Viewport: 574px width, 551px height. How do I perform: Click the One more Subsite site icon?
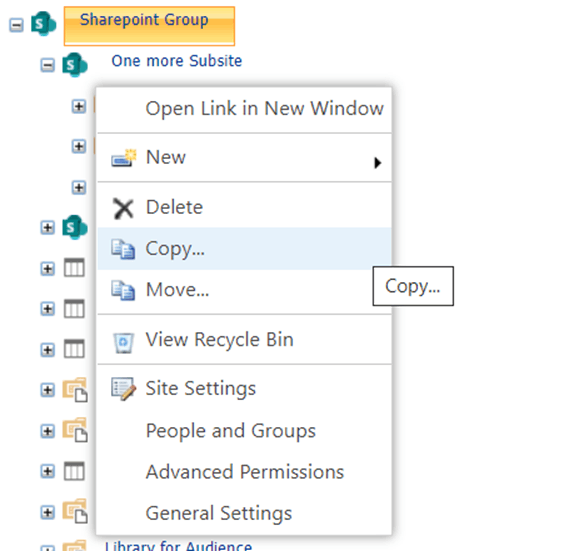(x=75, y=65)
